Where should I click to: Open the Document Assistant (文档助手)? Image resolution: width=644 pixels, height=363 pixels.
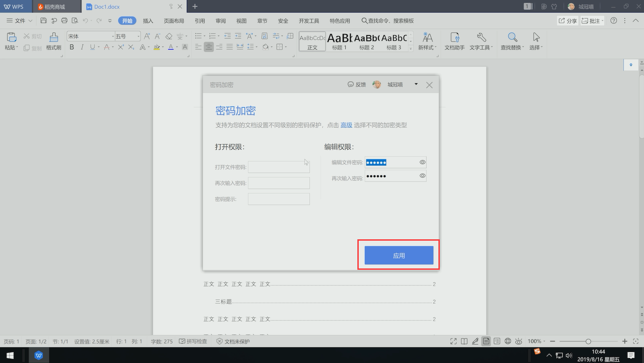(x=455, y=41)
